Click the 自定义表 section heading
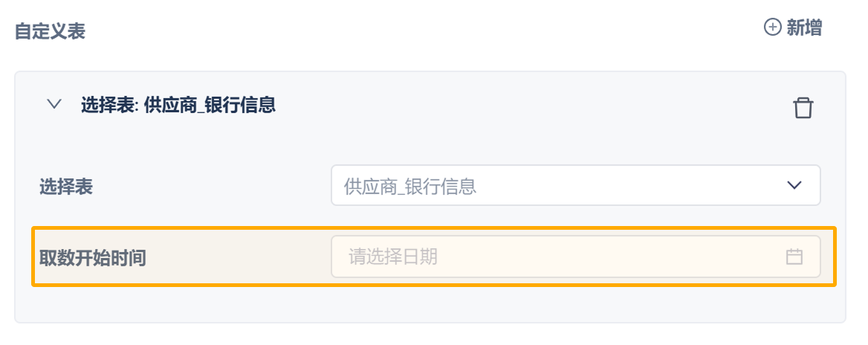Image resolution: width=868 pixels, height=345 pixels. pyautogui.click(x=50, y=31)
